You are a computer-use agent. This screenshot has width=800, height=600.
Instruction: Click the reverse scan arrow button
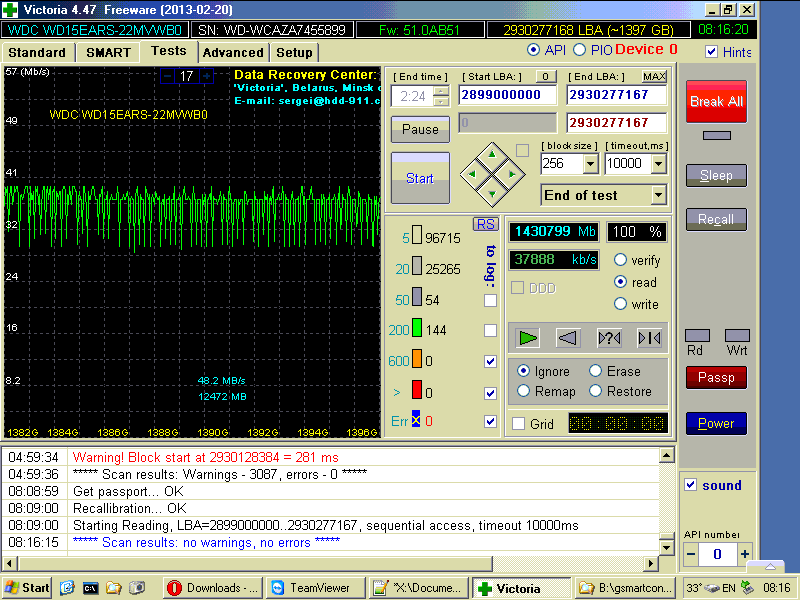pyautogui.click(x=568, y=337)
